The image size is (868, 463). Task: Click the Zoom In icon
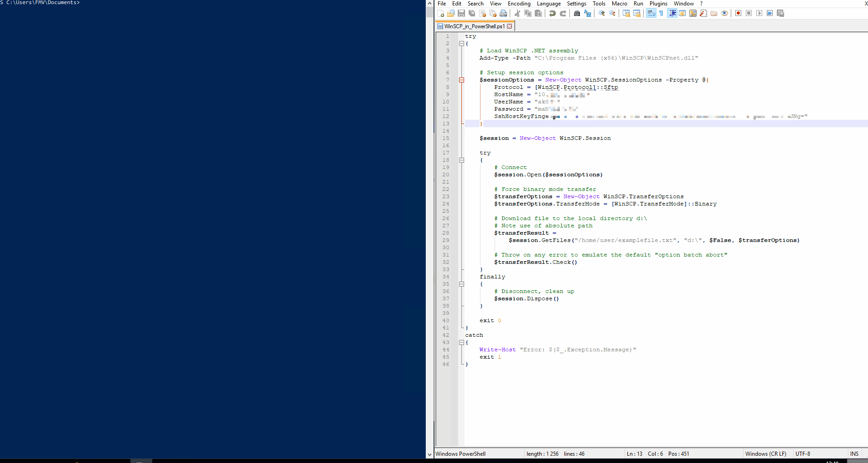602,13
